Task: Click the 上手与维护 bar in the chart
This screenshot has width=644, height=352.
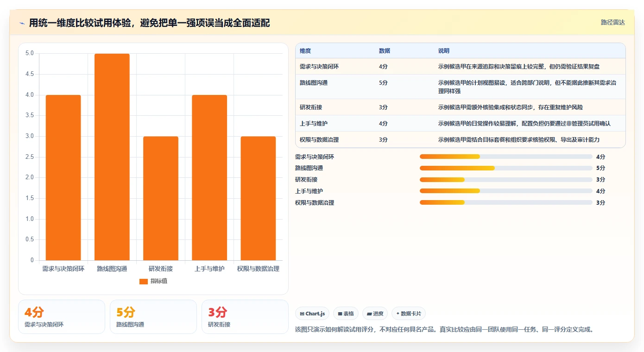Action: [x=209, y=177]
